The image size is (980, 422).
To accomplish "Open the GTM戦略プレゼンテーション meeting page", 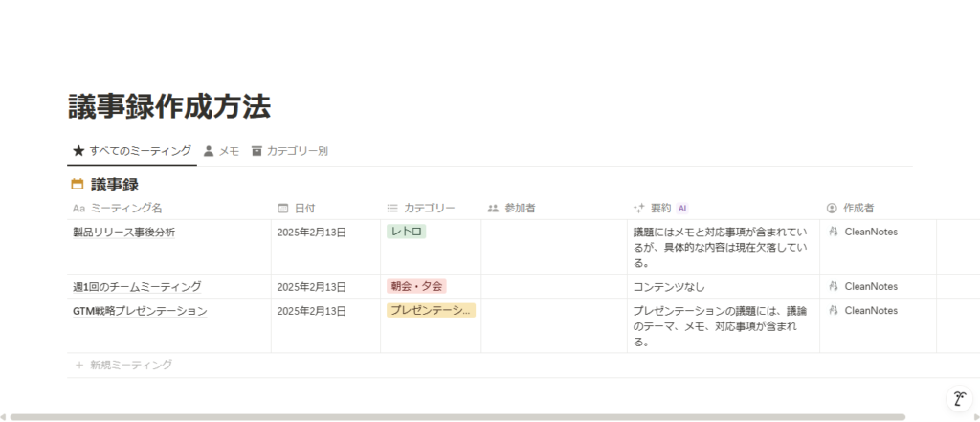I will tap(140, 311).
